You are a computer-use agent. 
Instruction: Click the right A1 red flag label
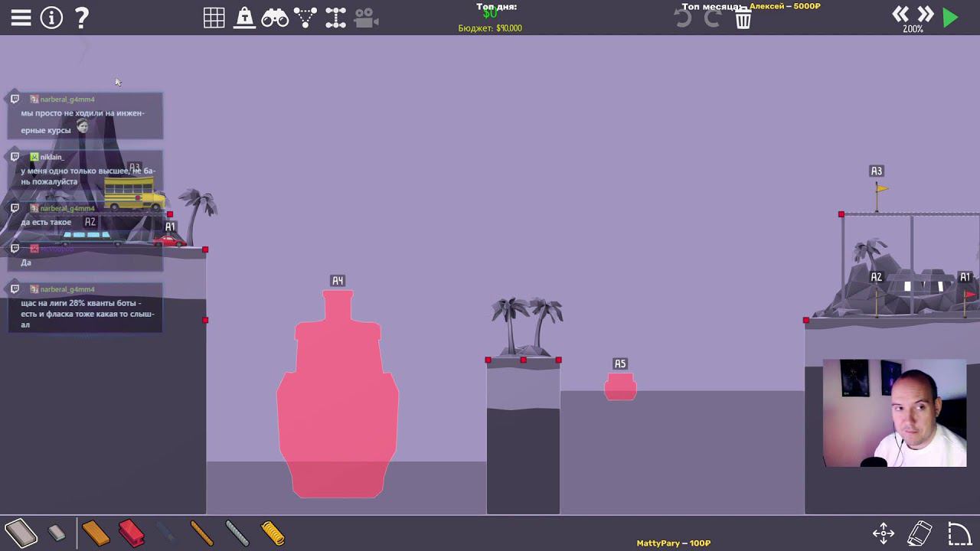(965, 277)
